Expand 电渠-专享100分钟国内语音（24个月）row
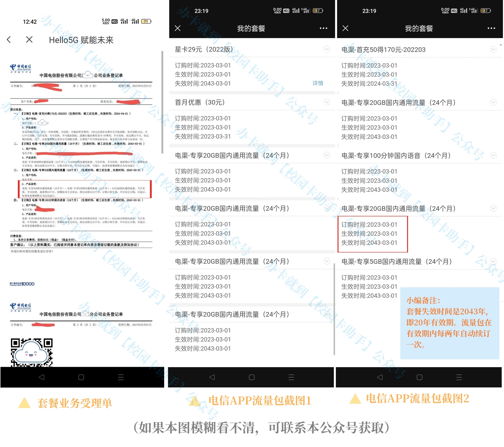Image resolution: width=504 pixels, height=447 pixels. tap(493, 155)
